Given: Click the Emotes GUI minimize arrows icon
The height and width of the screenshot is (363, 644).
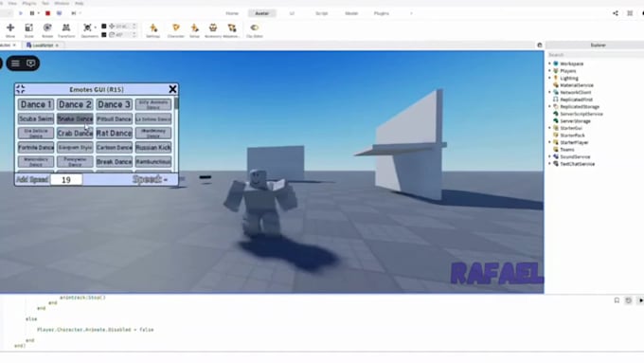Looking at the screenshot, I should [21, 89].
